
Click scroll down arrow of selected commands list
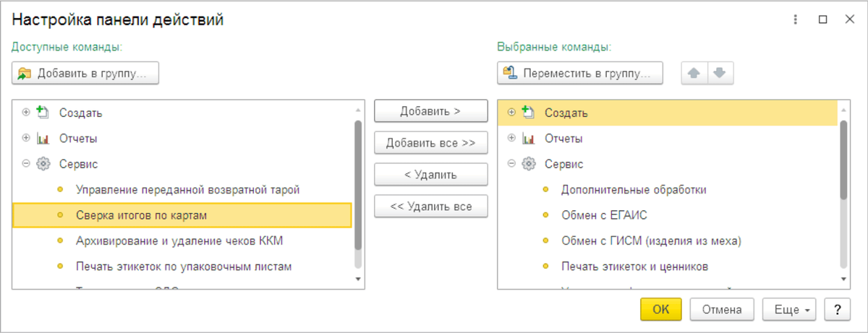tap(843, 278)
